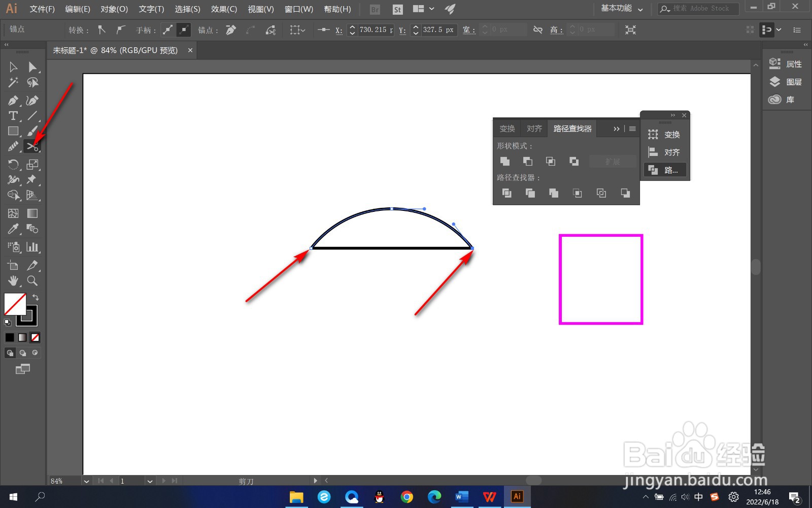Open the arrange documents dropdown
The image size is (812, 508).
(423, 9)
